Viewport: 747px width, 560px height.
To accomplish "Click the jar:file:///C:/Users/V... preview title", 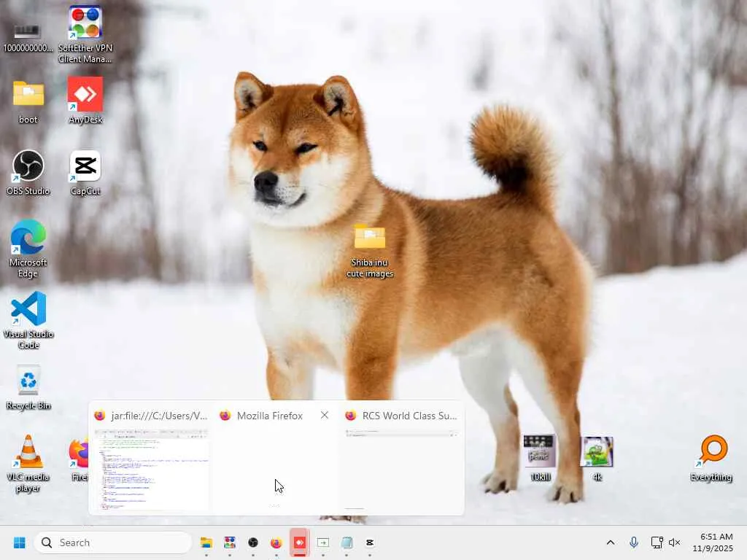I will [159, 416].
